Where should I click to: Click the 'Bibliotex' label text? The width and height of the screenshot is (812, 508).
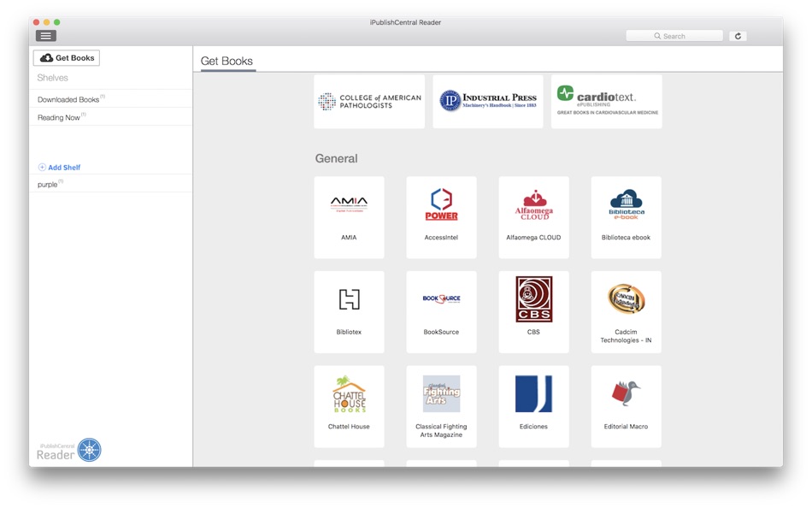349,332
